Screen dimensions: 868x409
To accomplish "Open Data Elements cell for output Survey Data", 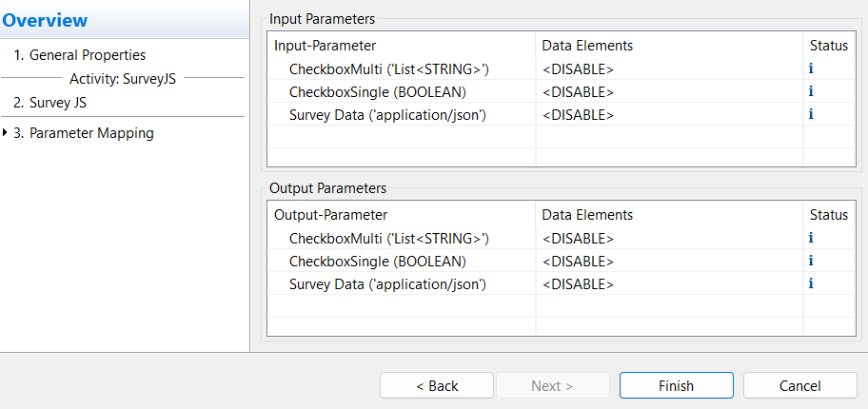I will 669,283.
